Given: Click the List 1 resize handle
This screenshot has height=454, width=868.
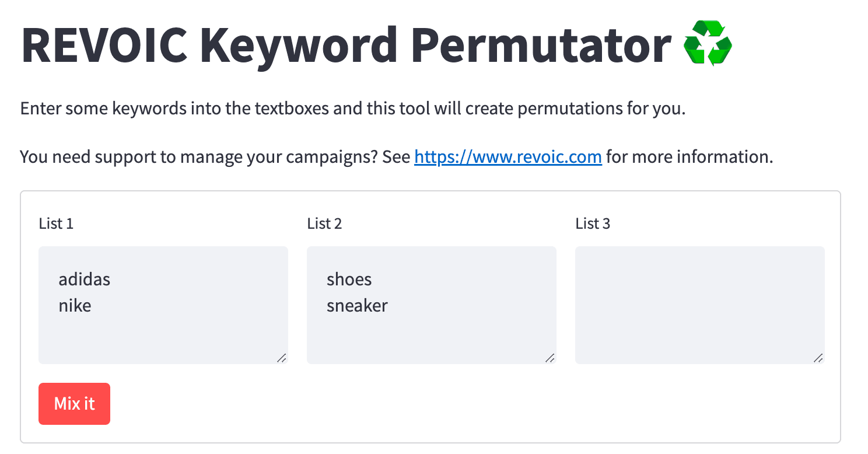Looking at the screenshot, I should pos(281,358).
